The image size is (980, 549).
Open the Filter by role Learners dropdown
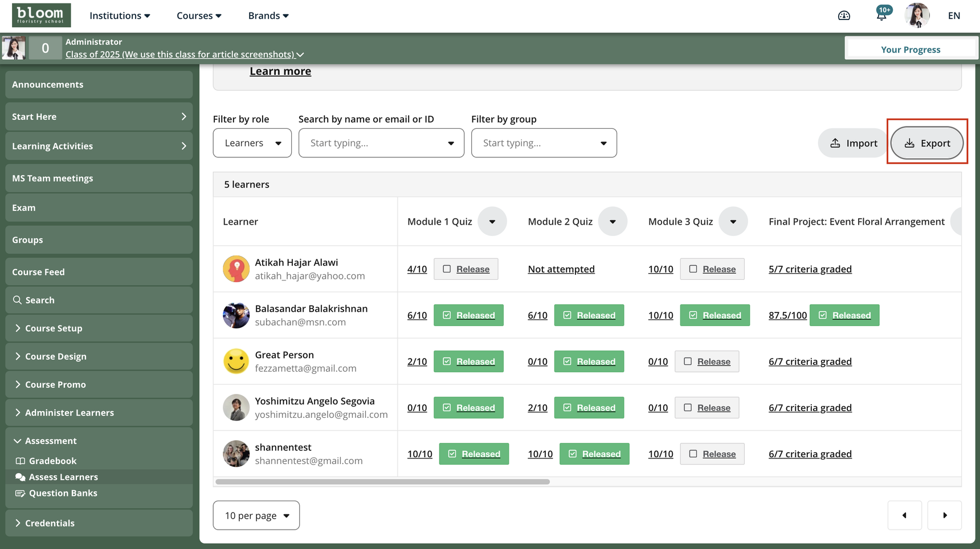click(252, 143)
